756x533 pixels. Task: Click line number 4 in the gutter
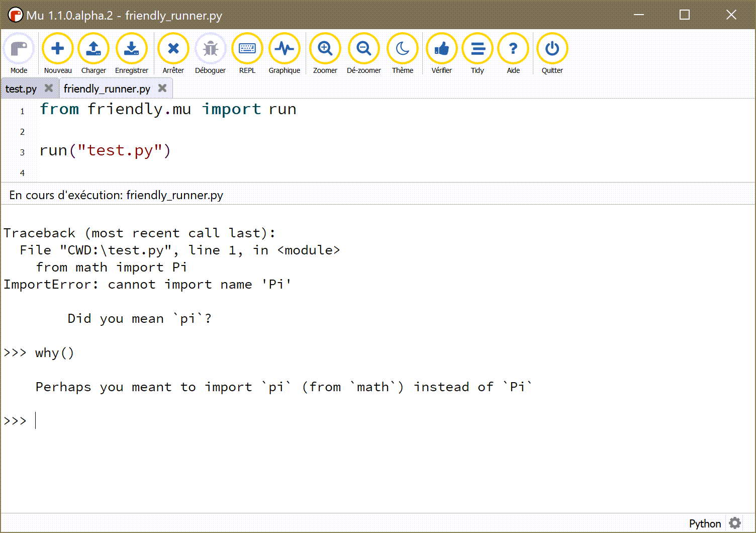tap(22, 173)
